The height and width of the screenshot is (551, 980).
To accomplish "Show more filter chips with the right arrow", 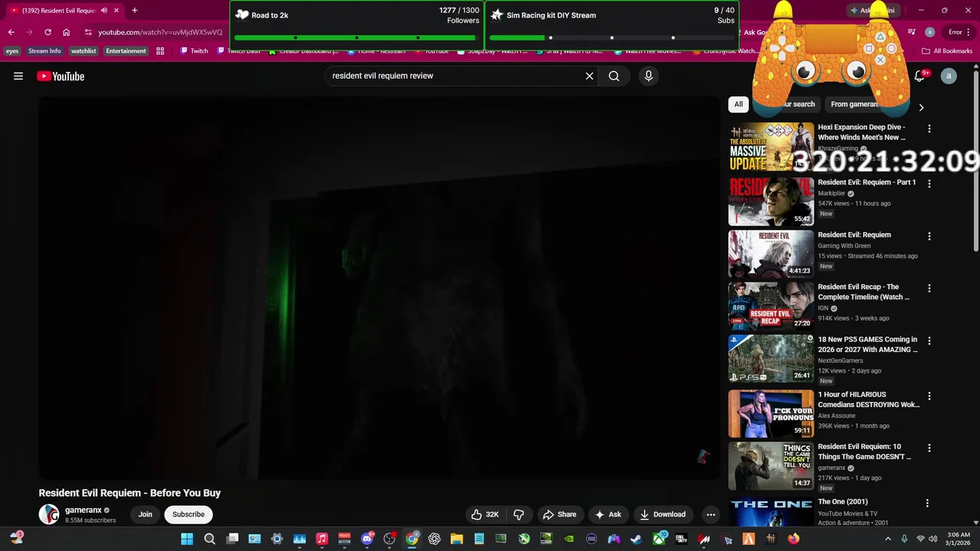I will click(x=921, y=108).
